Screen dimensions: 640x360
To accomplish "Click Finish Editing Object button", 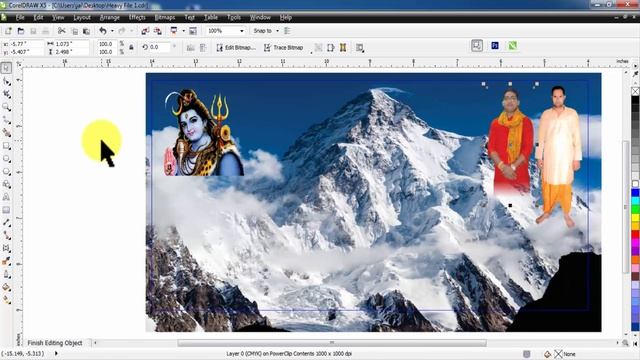I will (x=55, y=343).
